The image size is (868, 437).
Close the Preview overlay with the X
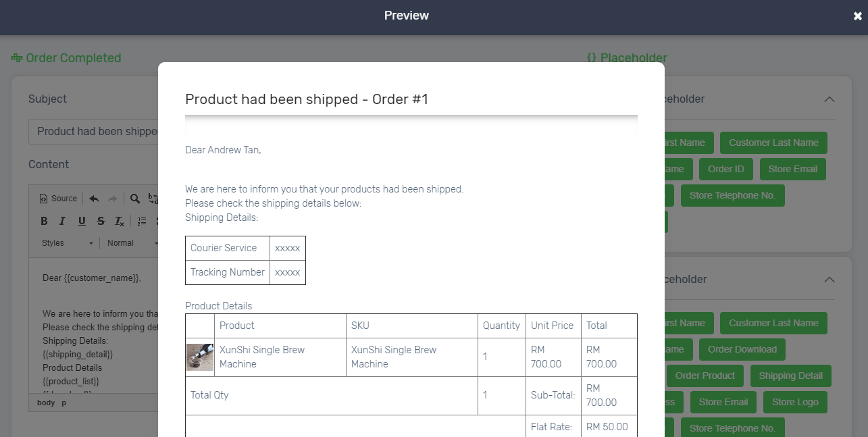click(x=857, y=16)
